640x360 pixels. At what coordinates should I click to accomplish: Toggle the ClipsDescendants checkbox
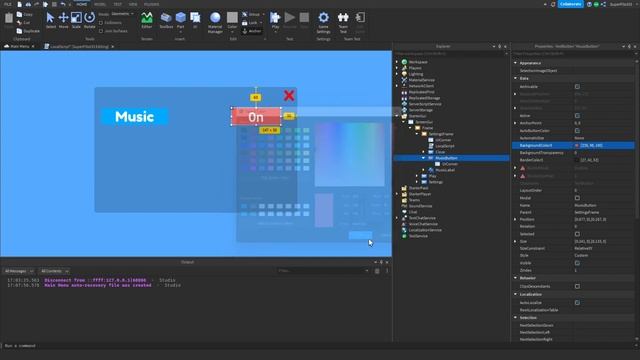coord(577,286)
